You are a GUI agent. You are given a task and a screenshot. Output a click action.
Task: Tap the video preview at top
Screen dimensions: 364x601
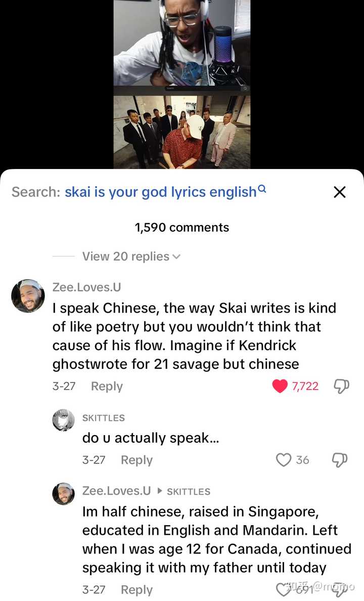(x=182, y=84)
